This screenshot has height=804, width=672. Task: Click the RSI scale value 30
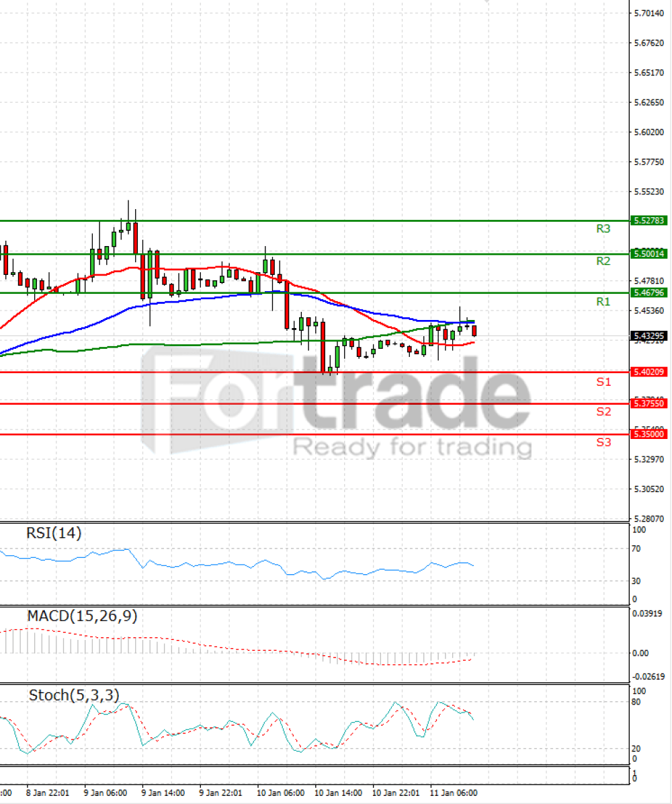click(636, 581)
